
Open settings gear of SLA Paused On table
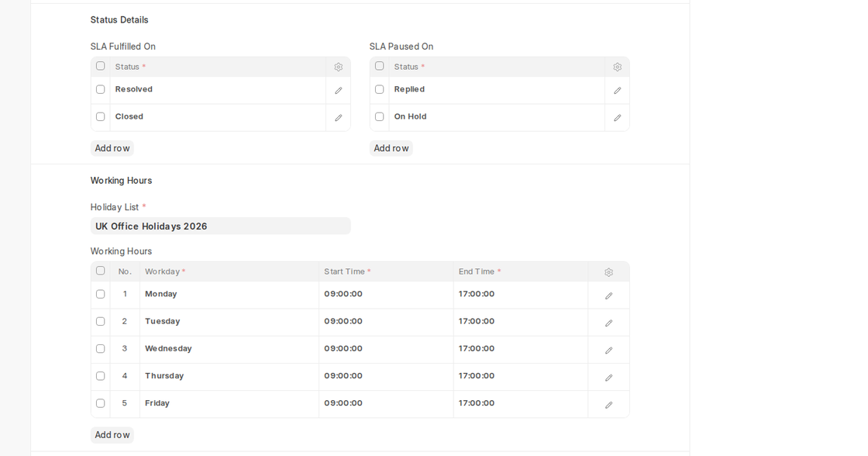point(617,67)
